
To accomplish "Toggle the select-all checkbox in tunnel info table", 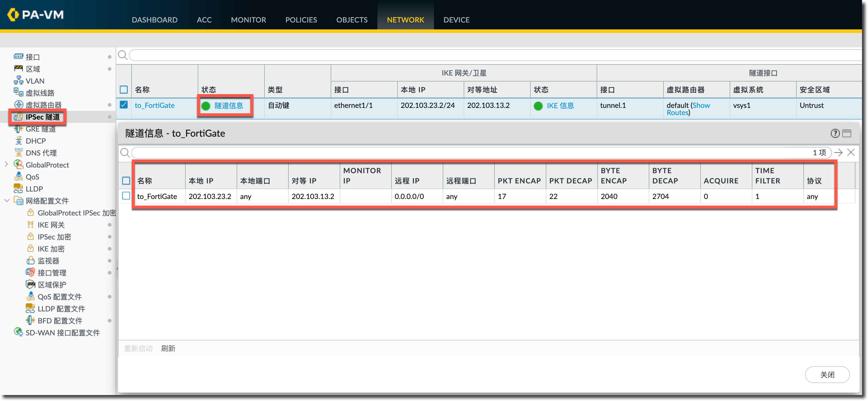I will [x=126, y=181].
